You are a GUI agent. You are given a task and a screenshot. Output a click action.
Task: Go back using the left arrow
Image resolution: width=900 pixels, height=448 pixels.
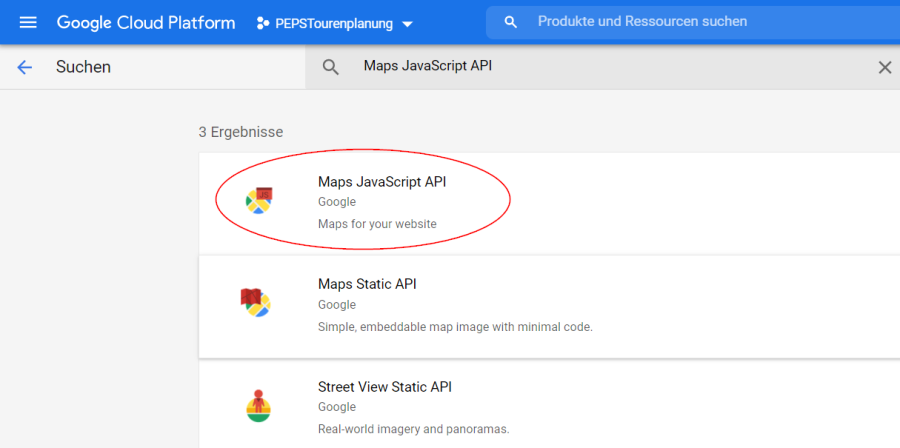point(25,67)
